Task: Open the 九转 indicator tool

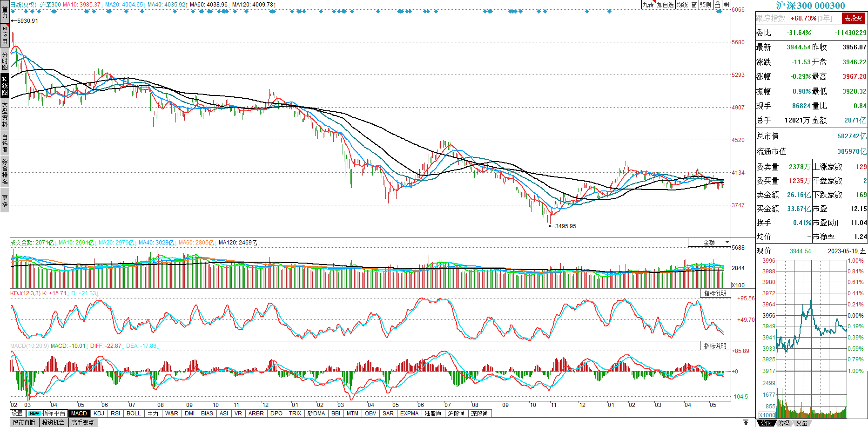Action: coord(648,5)
